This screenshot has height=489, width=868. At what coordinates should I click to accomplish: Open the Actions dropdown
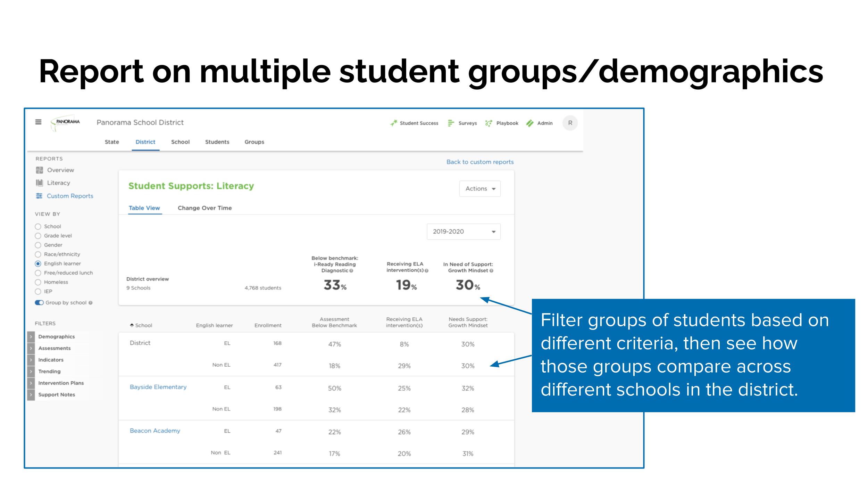click(480, 189)
